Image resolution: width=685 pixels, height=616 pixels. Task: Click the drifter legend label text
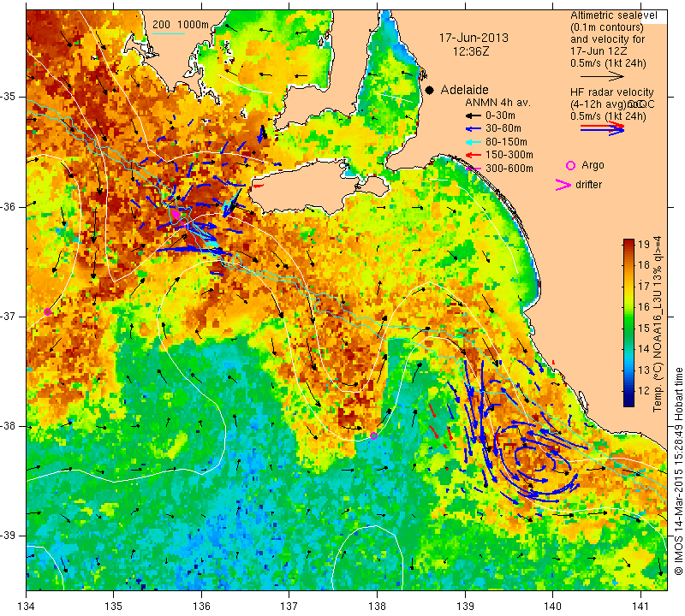[588, 185]
